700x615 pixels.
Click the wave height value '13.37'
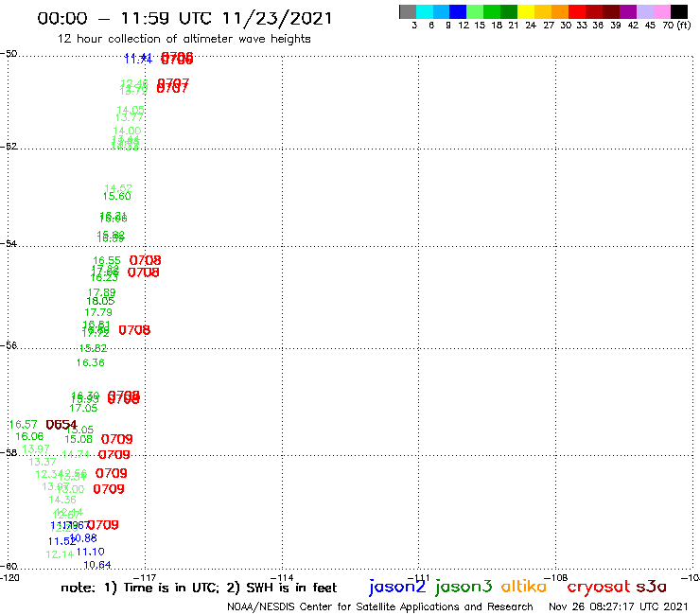[43, 462]
